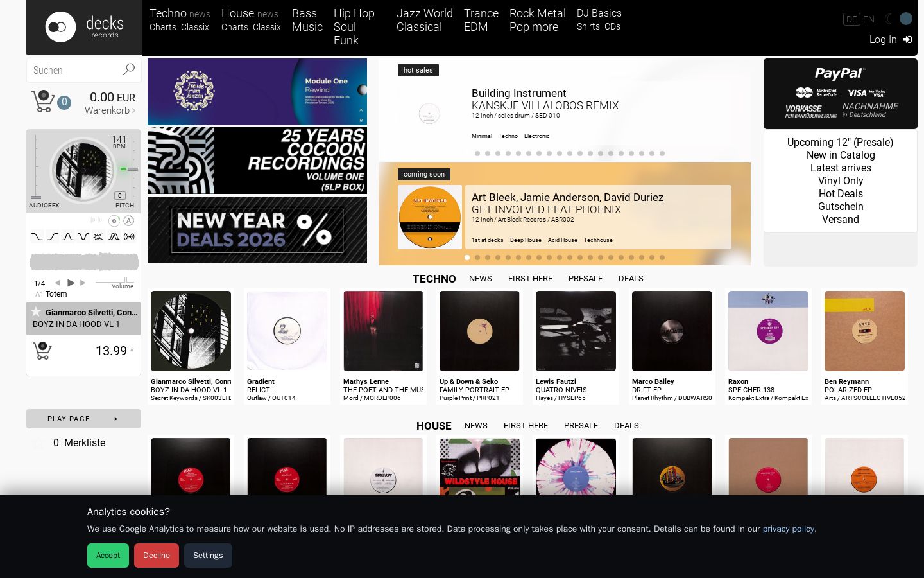
Task: Select the double-peak filter effect icon
Action: [x=114, y=237]
